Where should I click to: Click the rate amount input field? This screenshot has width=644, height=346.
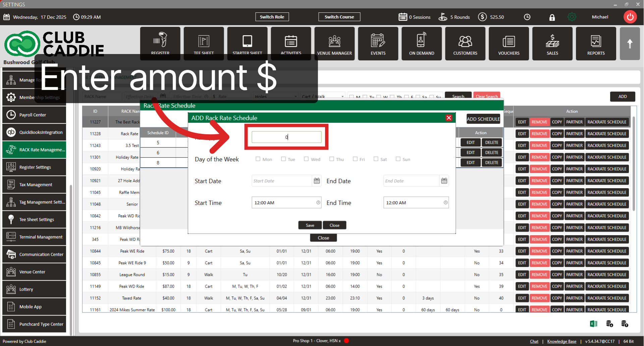pos(286,137)
